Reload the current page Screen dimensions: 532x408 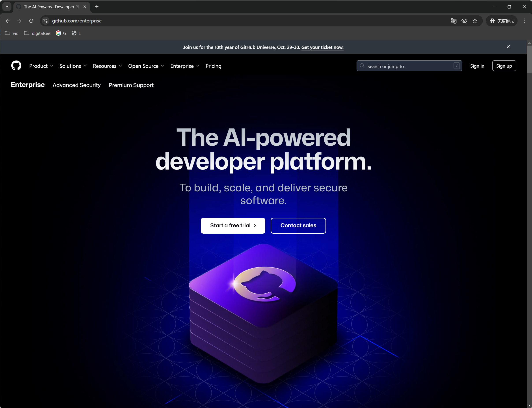tap(31, 21)
